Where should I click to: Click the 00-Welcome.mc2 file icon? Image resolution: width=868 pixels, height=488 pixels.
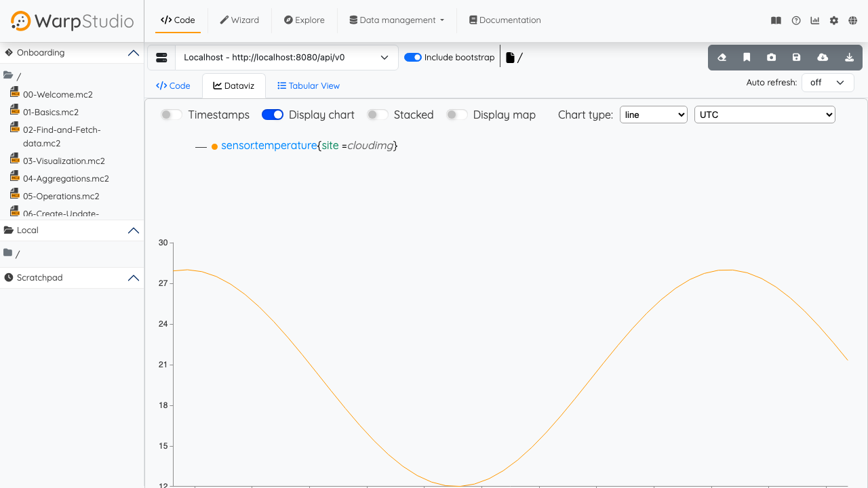pos(15,92)
